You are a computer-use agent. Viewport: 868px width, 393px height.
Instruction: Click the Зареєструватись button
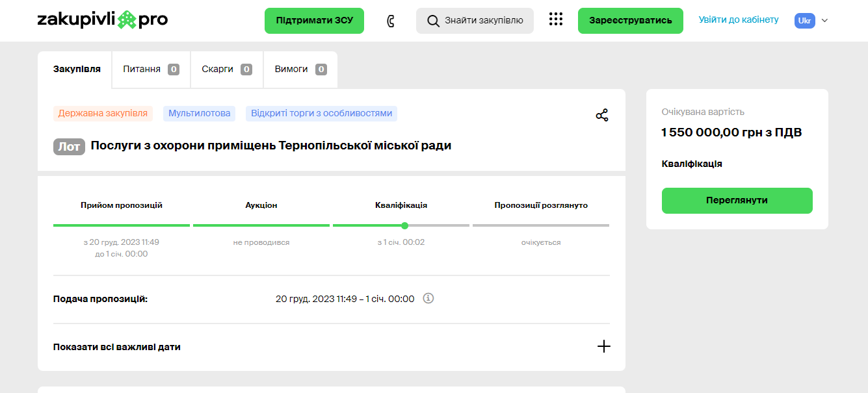click(631, 21)
